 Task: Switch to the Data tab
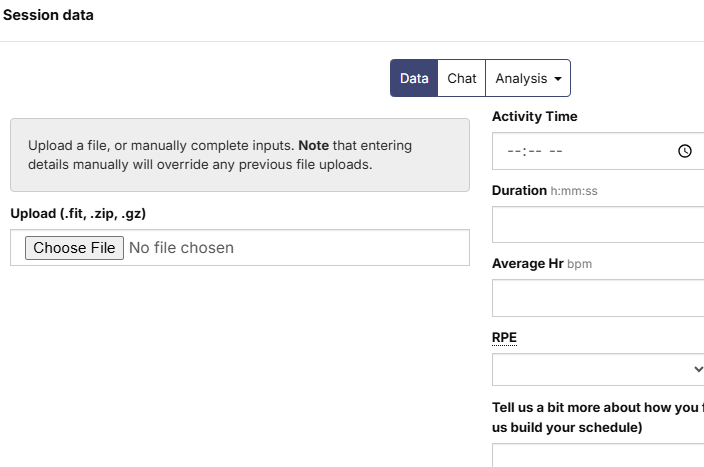point(414,78)
